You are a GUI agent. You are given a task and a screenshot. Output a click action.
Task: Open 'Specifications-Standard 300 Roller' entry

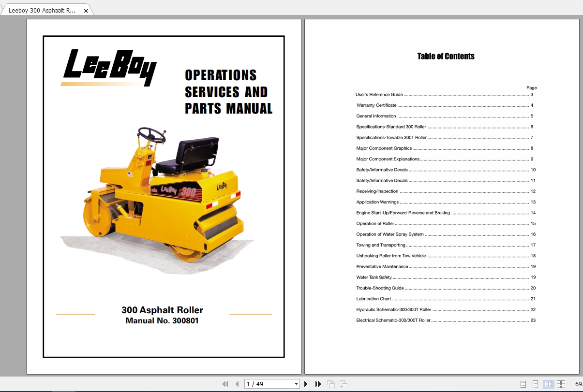(444, 127)
